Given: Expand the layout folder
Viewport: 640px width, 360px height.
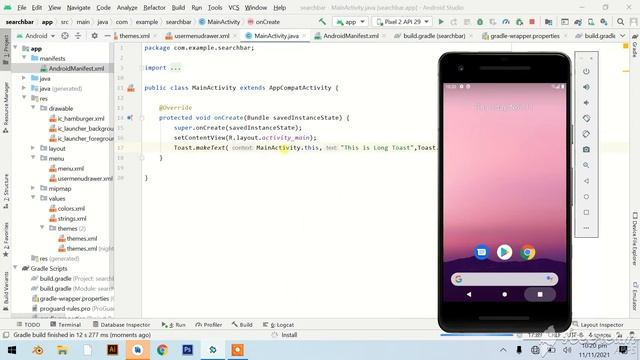Looking at the screenshot, I should 33,148.
